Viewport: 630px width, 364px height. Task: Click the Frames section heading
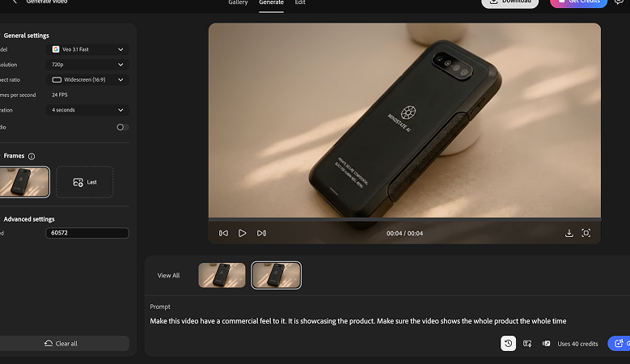tap(14, 156)
